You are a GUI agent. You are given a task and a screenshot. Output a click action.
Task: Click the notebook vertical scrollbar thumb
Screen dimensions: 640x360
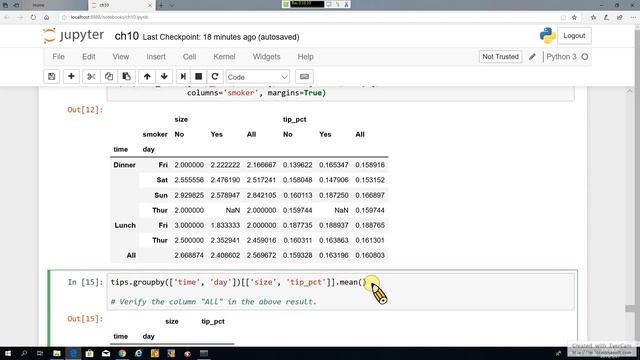[630, 309]
